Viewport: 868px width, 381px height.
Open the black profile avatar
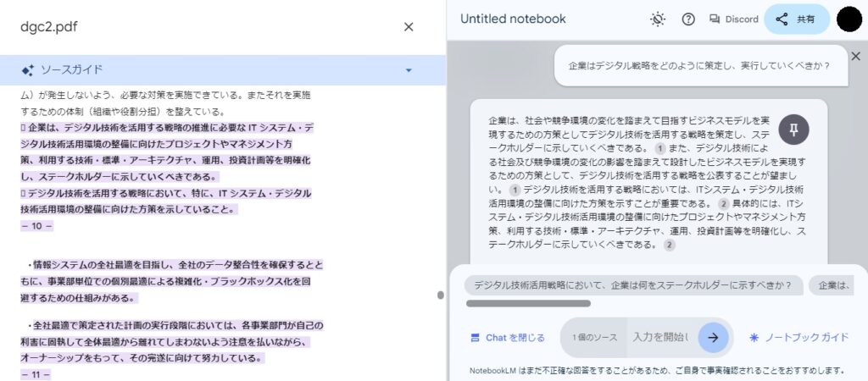849,19
